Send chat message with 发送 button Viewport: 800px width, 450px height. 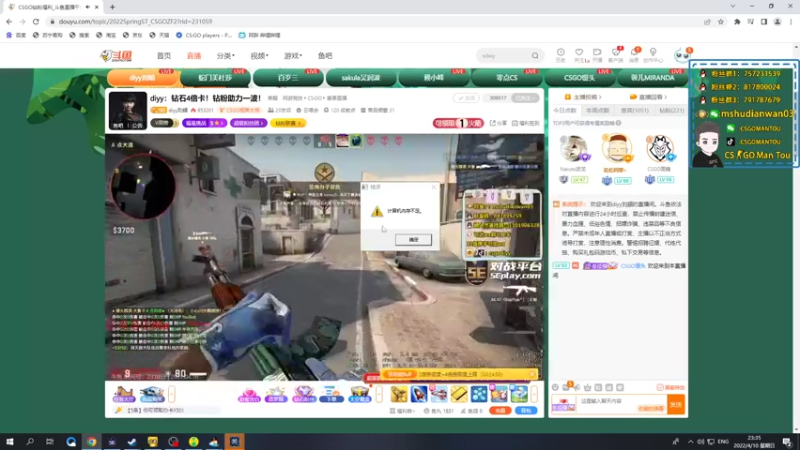tap(676, 405)
